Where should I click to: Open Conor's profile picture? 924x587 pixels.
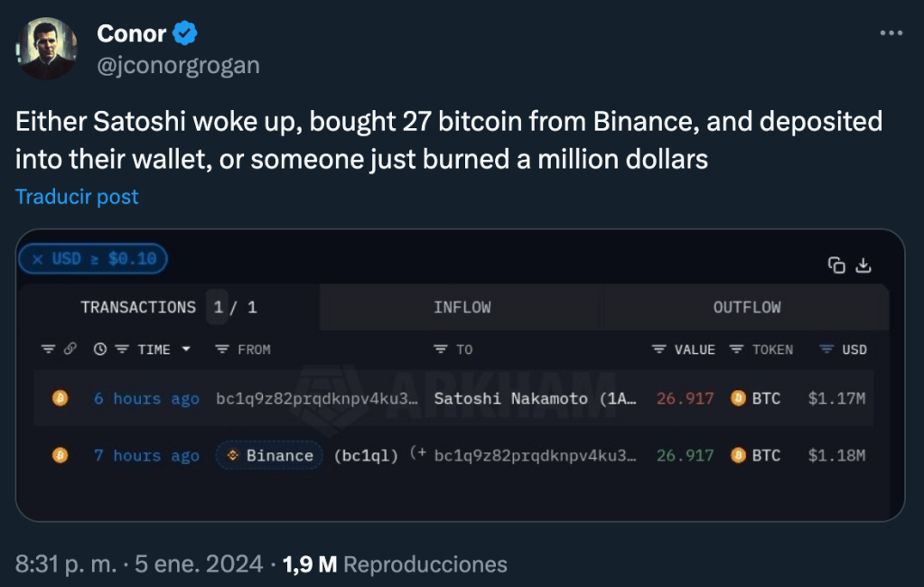(x=47, y=49)
